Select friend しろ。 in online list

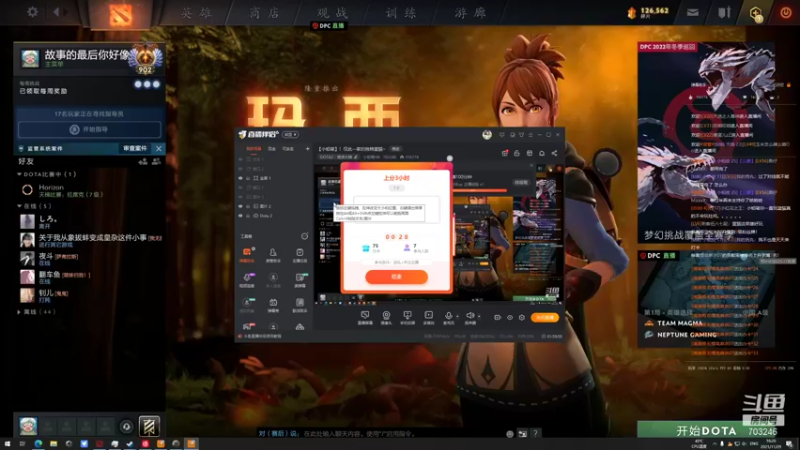[89, 221]
